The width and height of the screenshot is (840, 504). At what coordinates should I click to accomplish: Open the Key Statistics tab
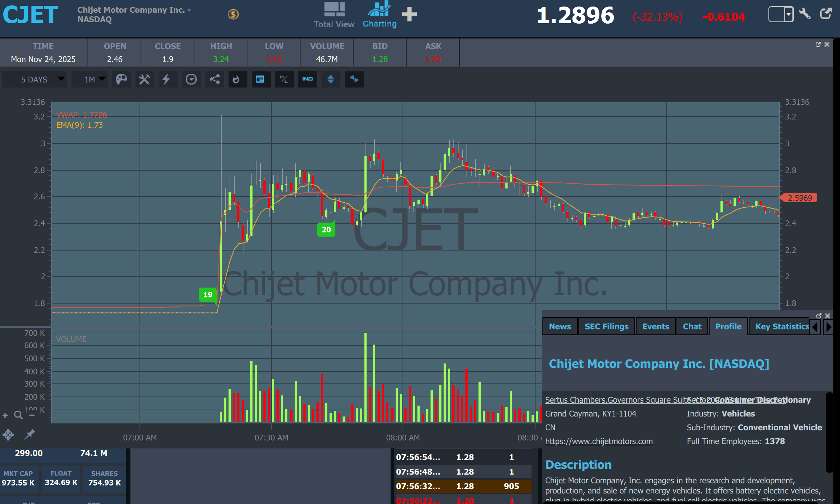(x=782, y=326)
